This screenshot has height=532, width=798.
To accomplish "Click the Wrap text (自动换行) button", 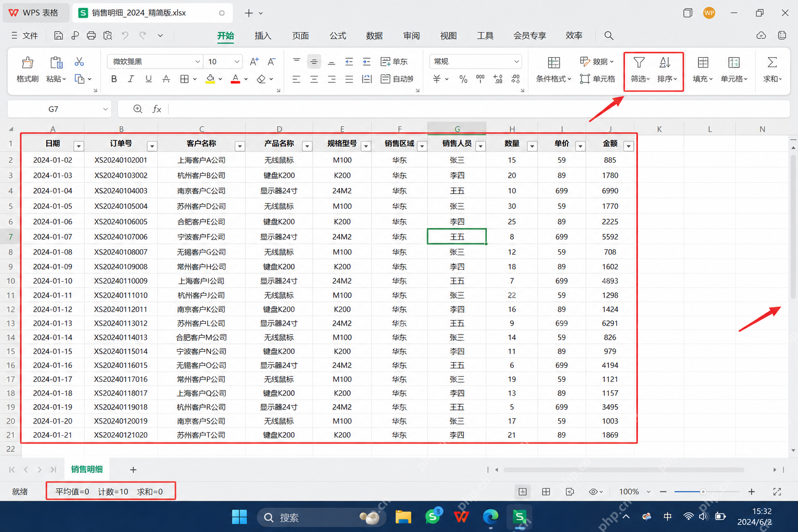I will click(x=397, y=79).
